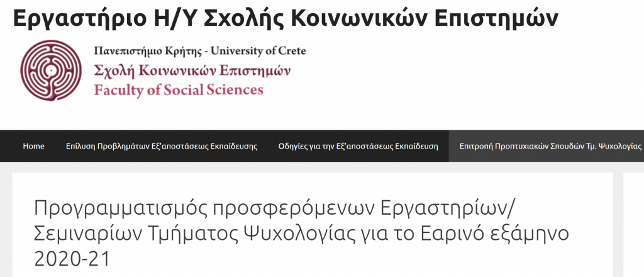Click the maroon labyrinth logo emblem
The width and height of the screenshot is (644, 277).
click(51, 71)
